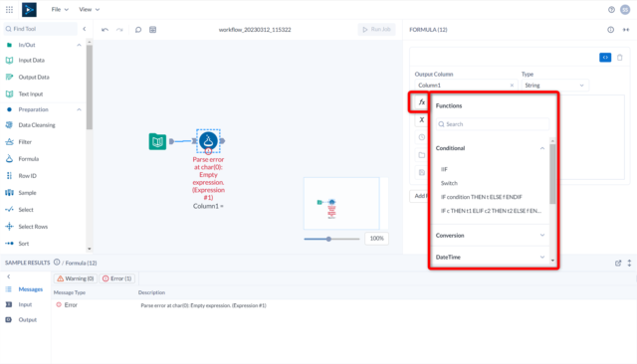637x364 pixels.
Task: Open the container grid icon in toolbar
Action: (x=152, y=30)
